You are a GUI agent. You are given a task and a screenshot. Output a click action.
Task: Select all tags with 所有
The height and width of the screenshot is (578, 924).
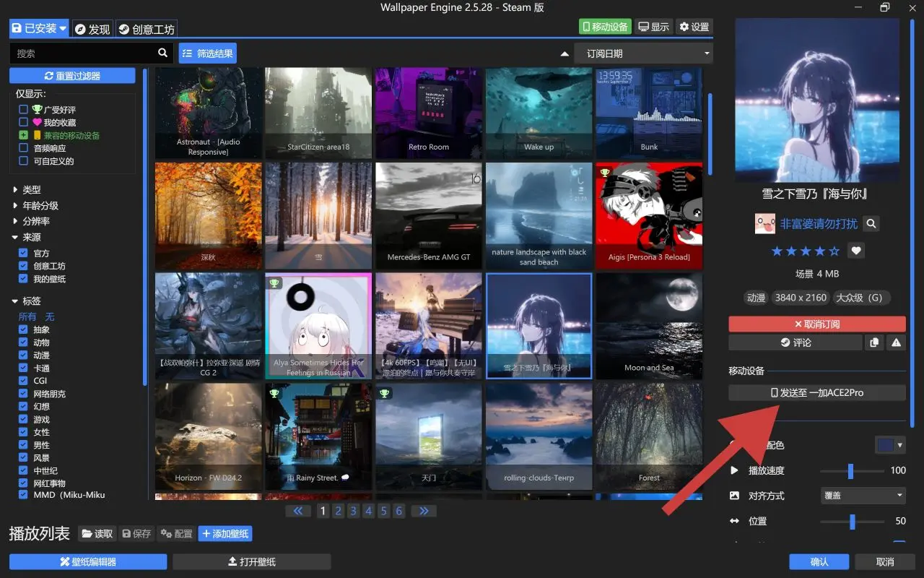[27, 316]
